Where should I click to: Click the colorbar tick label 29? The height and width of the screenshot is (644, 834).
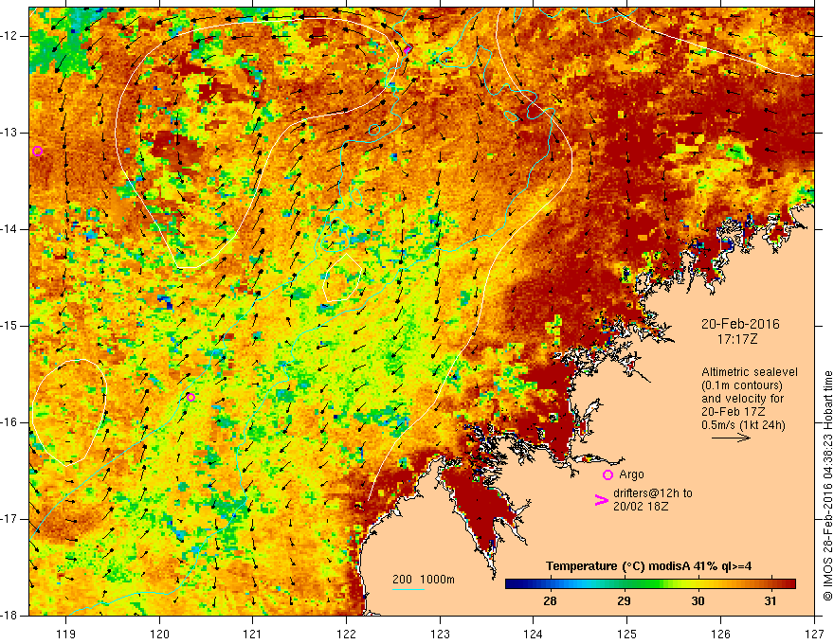pyautogui.click(x=624, y=601)
